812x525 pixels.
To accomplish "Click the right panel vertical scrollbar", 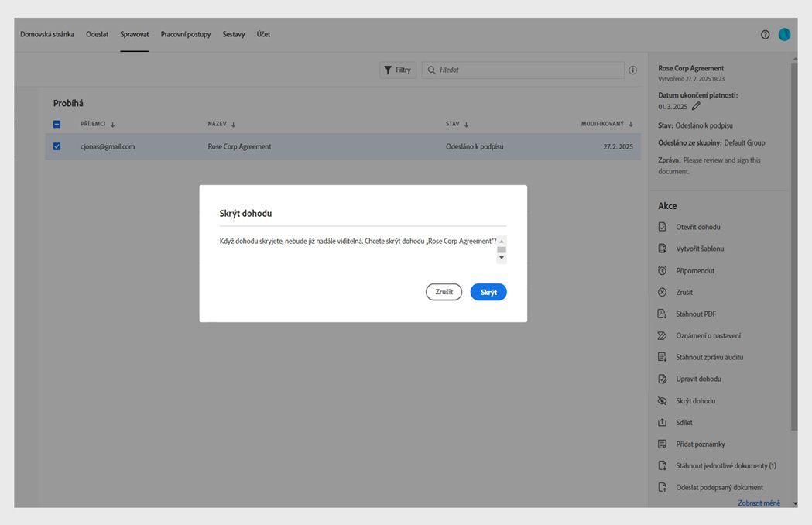I will pyautogui.click(x=794, y=246).
